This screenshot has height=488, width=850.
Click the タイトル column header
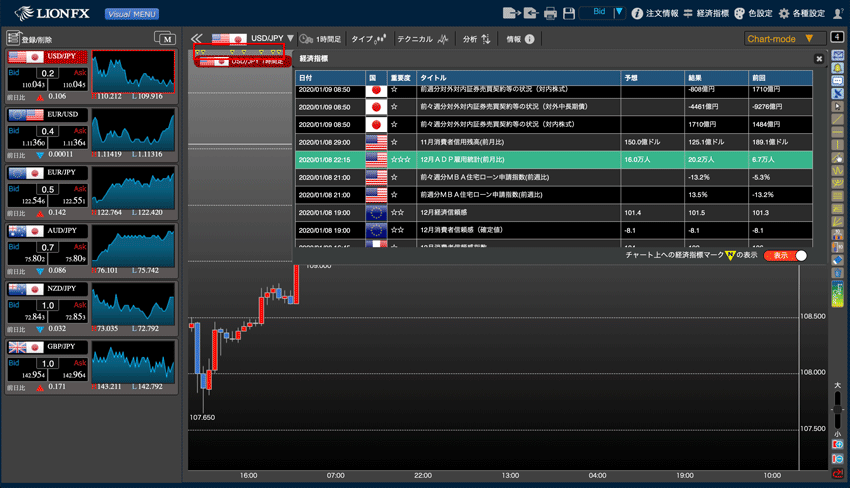click(x=518, y=78)
